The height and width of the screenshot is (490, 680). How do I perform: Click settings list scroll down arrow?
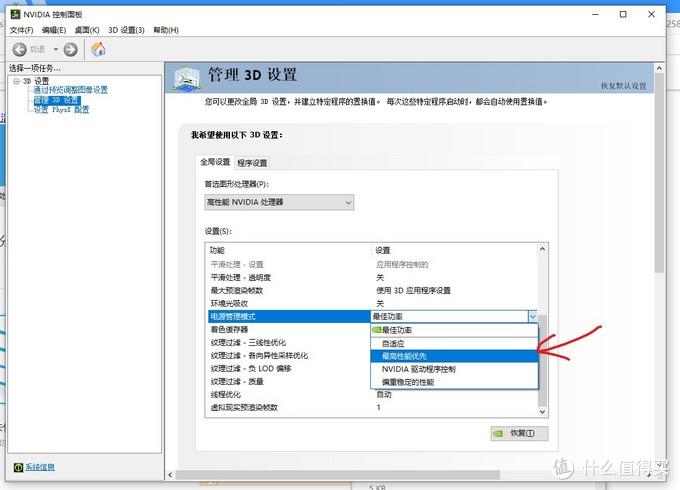click(542, 412)
